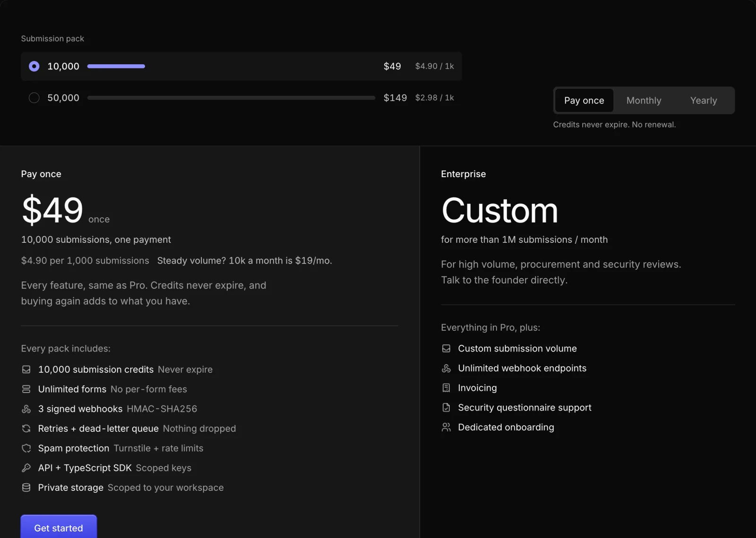This screenshot has width=756, height=538.
Task: Select the 50,000 submission pack radio
Action: 34,98
